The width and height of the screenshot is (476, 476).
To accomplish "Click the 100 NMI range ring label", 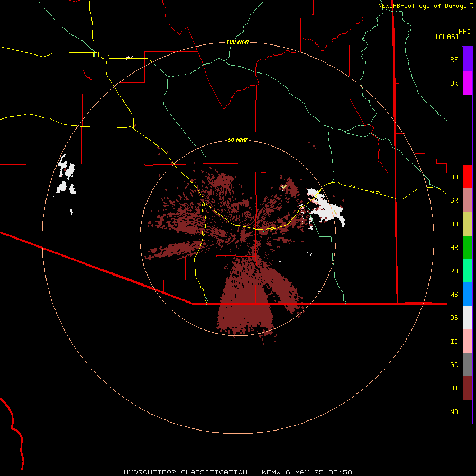I will coord(237,42).
